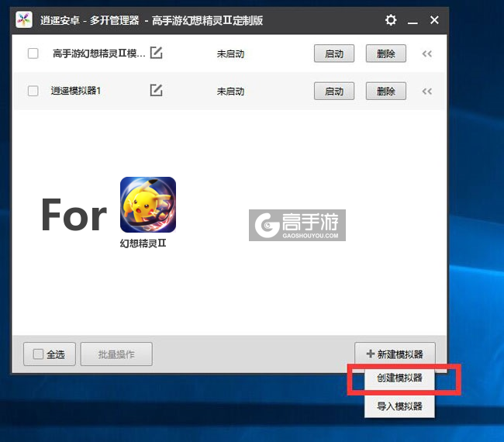Screen dimensions: 504x442
Task: Tick the checkbox for 逍遥模拟器1
Action: [33, 91]
